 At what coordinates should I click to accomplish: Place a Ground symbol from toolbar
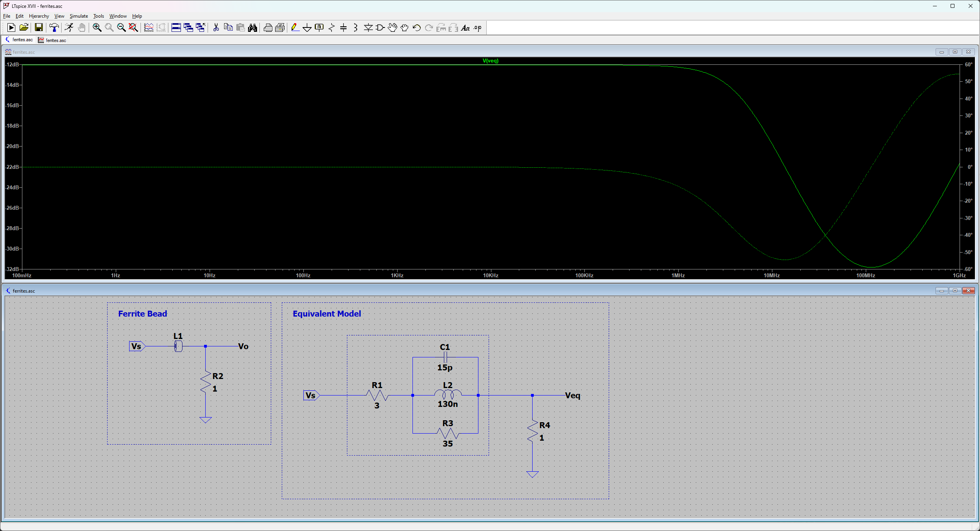tap(307, 27)
